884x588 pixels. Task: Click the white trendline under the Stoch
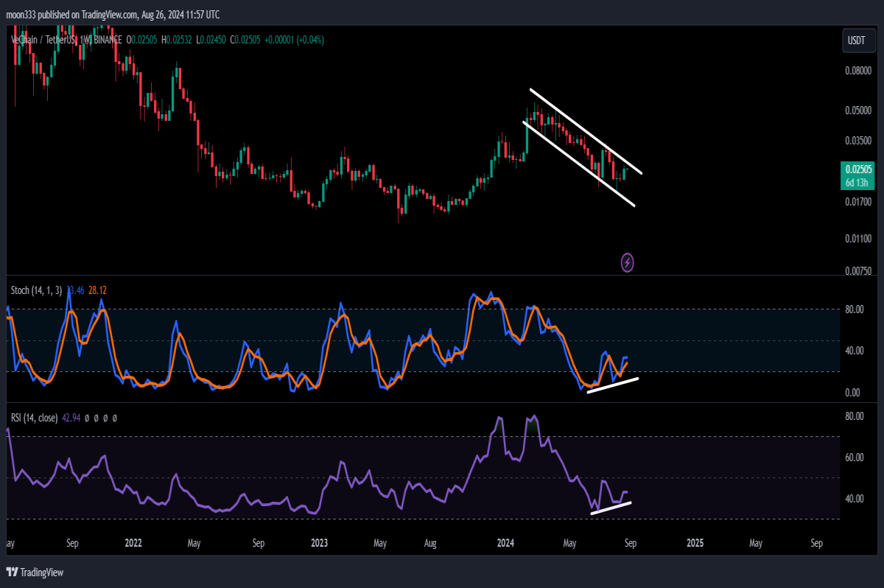613,385
